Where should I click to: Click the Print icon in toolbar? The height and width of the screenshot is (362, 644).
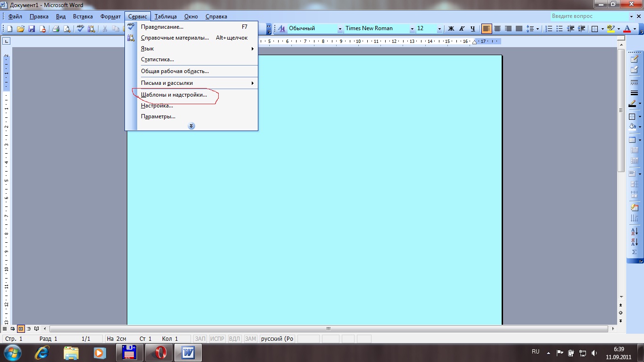(x=56, y=29)
